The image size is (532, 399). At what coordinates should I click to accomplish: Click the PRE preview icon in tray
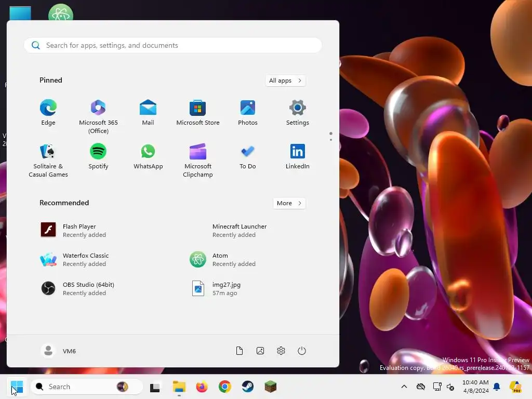click(x=516, y=387)
